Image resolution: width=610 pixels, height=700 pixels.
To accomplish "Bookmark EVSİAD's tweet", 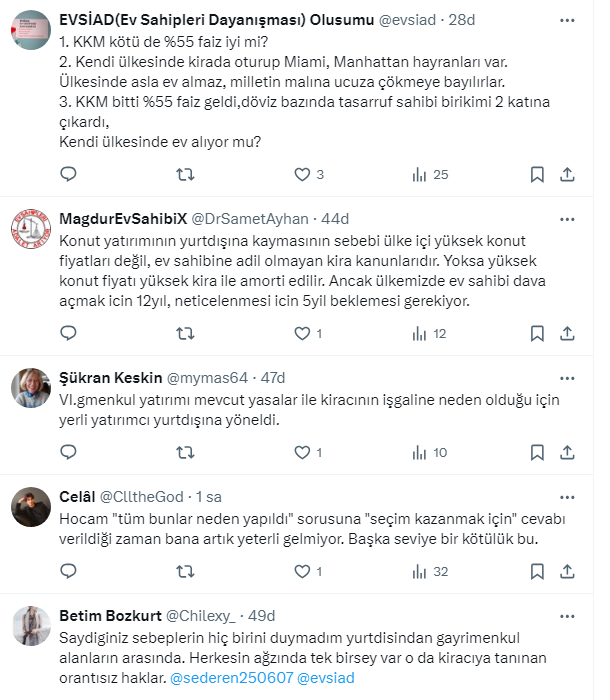I will pyautogui.click(x=537, y=174).
